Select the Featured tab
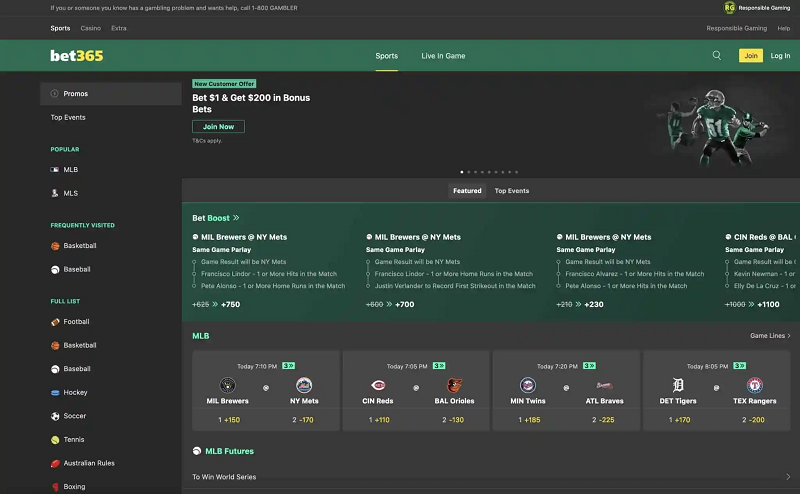The image size is (800, 494). (x=467, y=191)
